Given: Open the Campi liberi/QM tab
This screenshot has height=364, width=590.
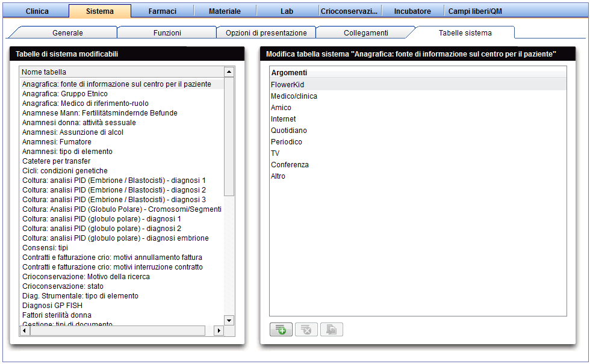Looking at the screenshot, I should pyautogui.click(x=475, y=11).
